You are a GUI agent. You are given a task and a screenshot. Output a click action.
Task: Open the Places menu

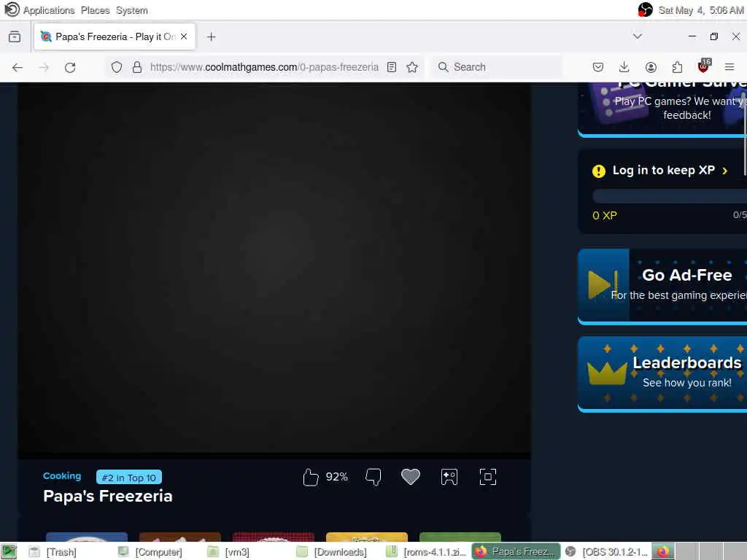(96, 10)
